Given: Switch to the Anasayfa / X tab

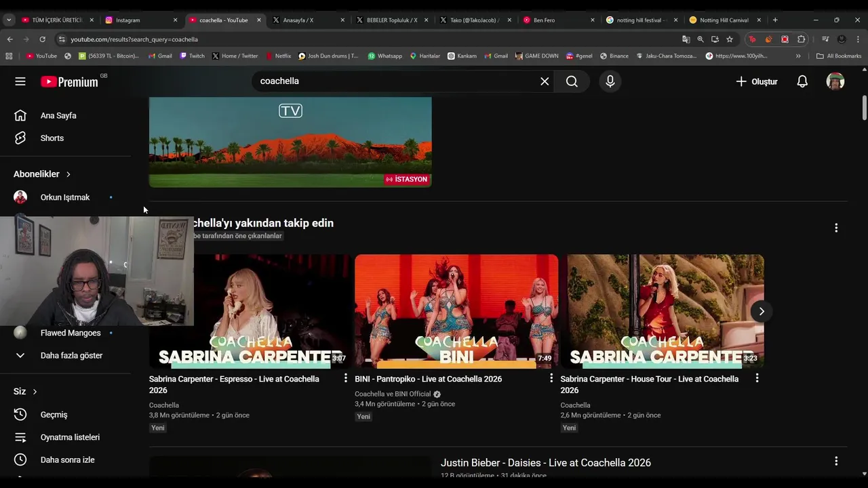Looking at the screenshot, I should (x=309, y=20).
